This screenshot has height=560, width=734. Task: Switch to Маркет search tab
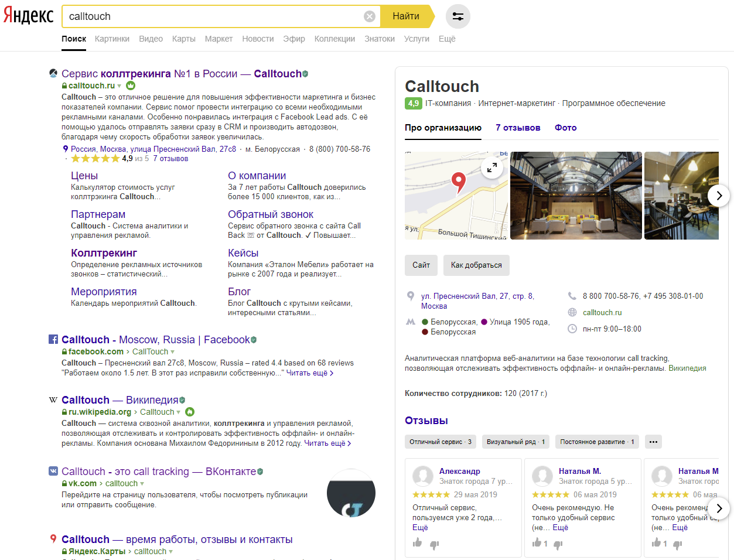(x=219, y=39)
